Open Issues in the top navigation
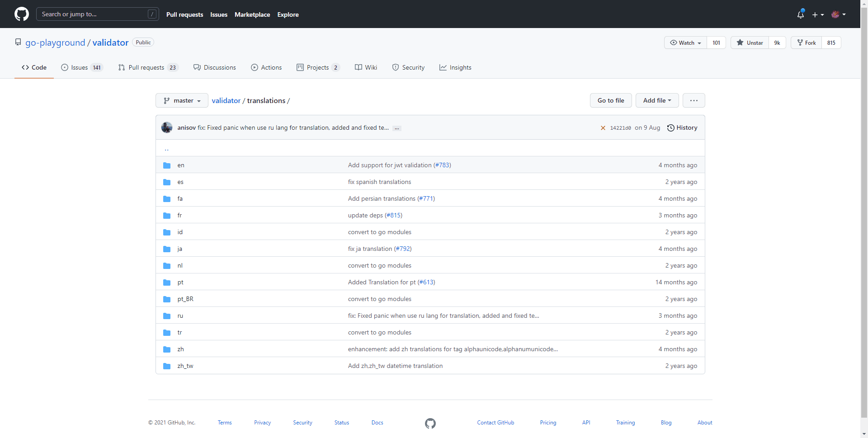 [219, 14]
